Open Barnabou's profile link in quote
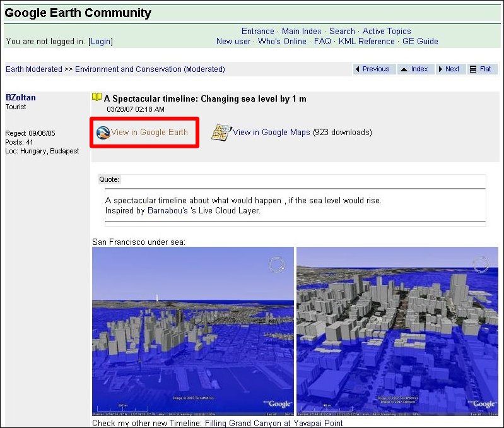Screen dimensions: 504x428 point(167,211)
